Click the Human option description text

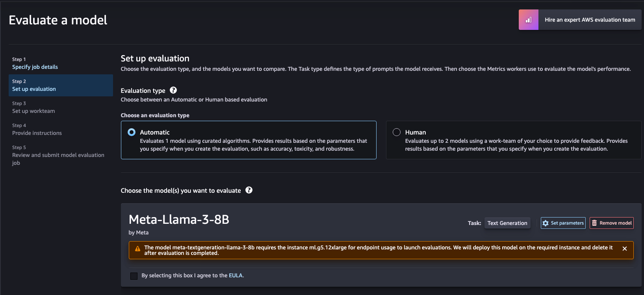coord(516,145)
